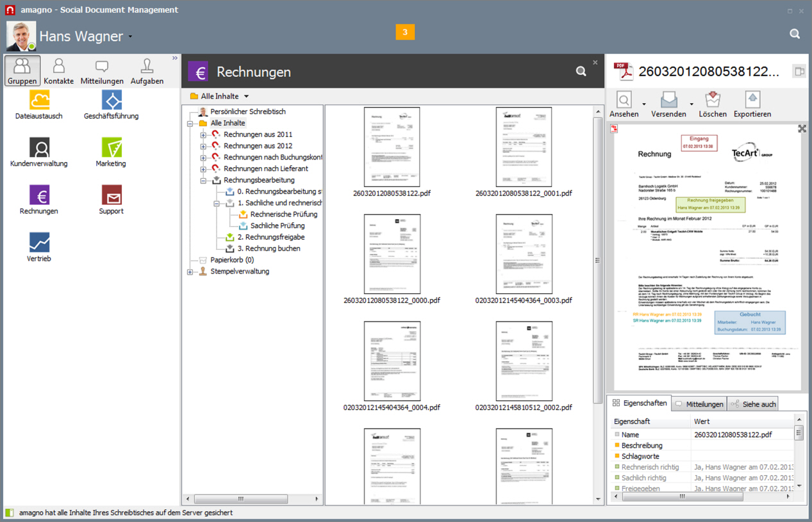Expand the Rechnungen aus 2011 node
Image resolution: width=812 pixels, height=522 pixels.
(x=203, y=135)
